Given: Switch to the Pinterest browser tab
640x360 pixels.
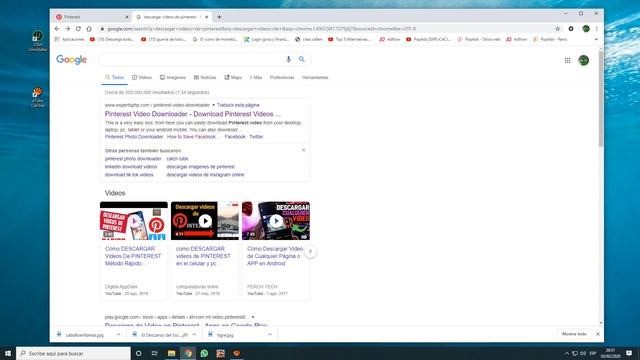Looking at the screenshot, I should pyautogui.click(x=91, y=17).
